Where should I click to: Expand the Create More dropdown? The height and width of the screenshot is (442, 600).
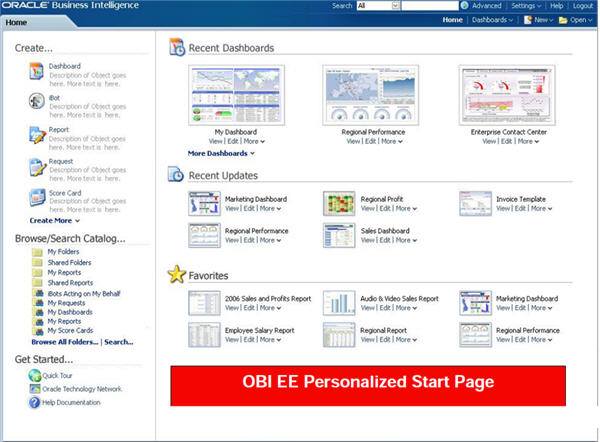55,220
